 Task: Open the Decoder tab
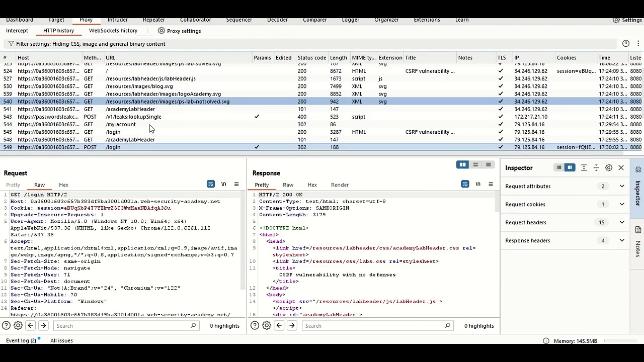[277, 20]
